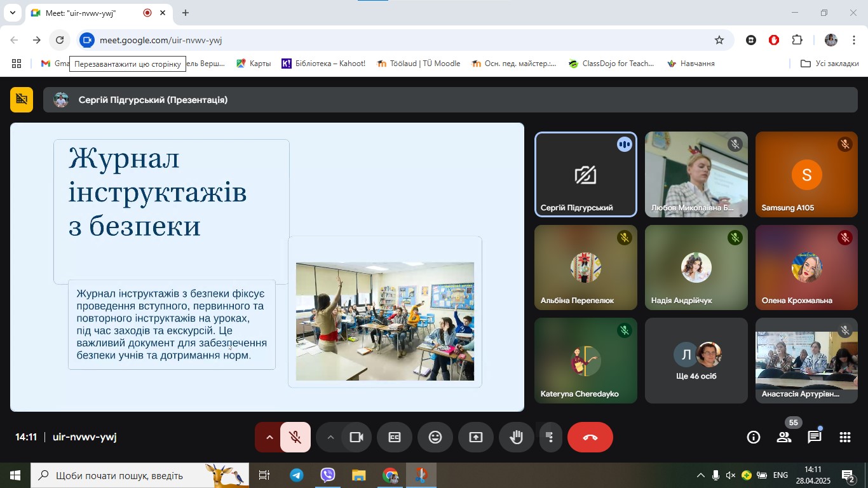
Task: Open Viber from taskbar
Action: pyautogui.click(x=328, y=475)
